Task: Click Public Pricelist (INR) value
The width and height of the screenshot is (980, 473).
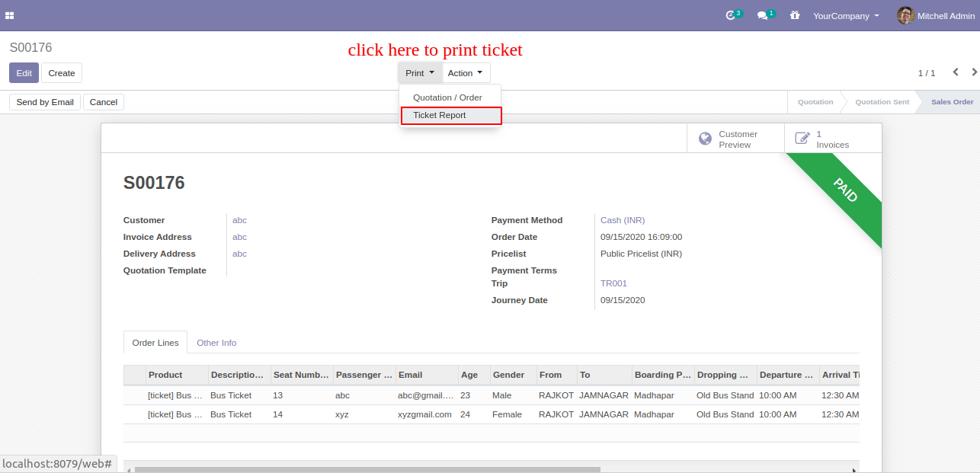Action: (641, 254)
